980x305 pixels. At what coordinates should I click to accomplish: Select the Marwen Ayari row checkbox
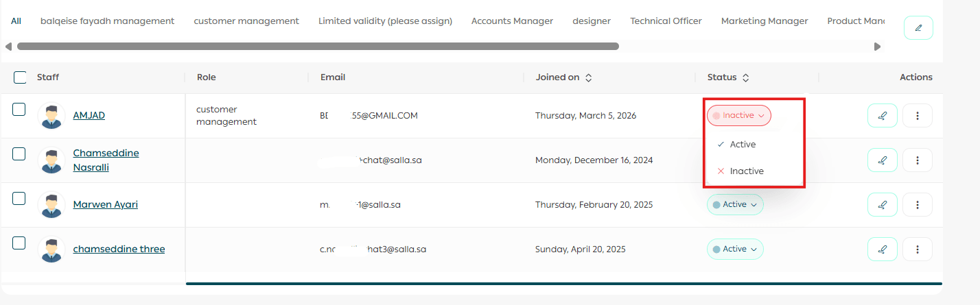pyautogui.click(x=19, y=198)
